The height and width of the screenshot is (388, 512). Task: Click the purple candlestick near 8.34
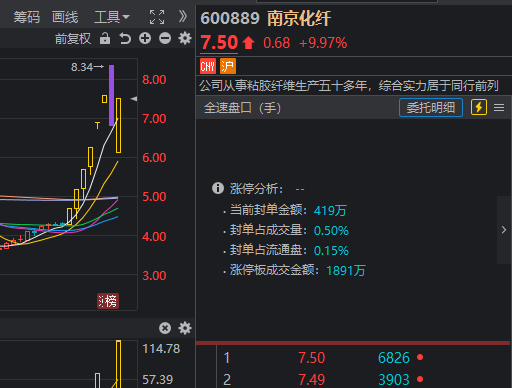click(112, 95)
